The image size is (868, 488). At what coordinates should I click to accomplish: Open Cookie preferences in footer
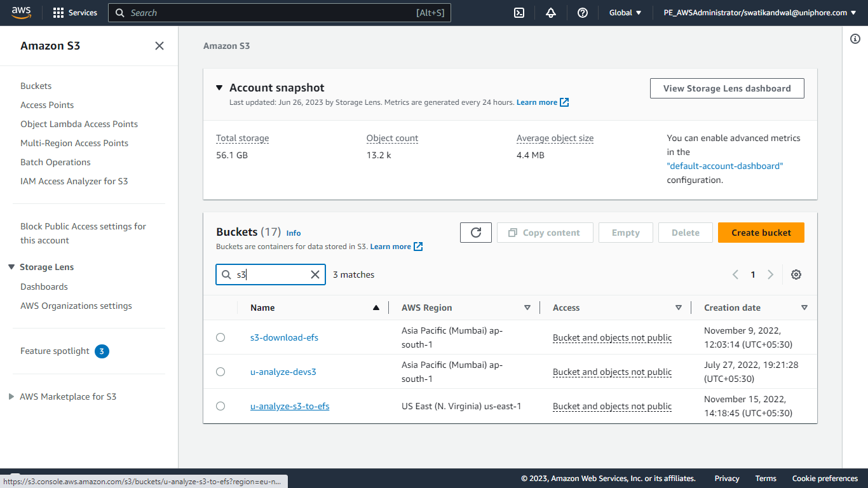coord(825,478)
